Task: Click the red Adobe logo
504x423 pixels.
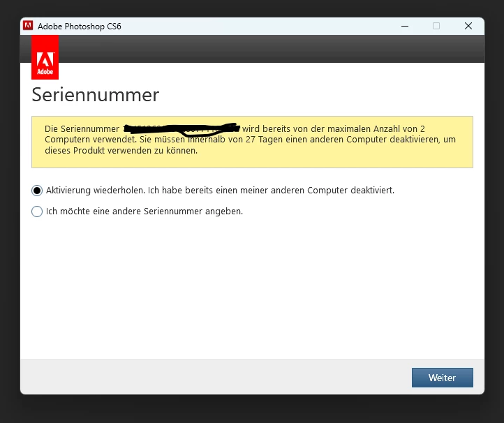Action: coord(45,57)
